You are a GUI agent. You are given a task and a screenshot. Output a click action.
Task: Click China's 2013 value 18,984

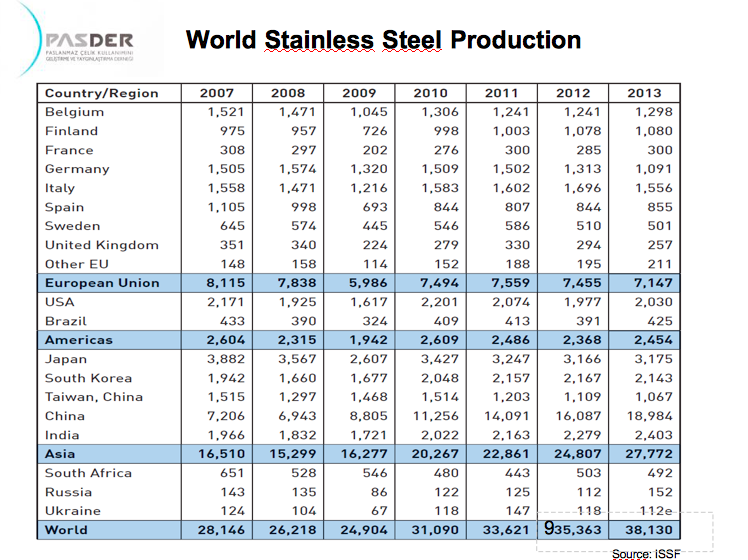(653, 416)
